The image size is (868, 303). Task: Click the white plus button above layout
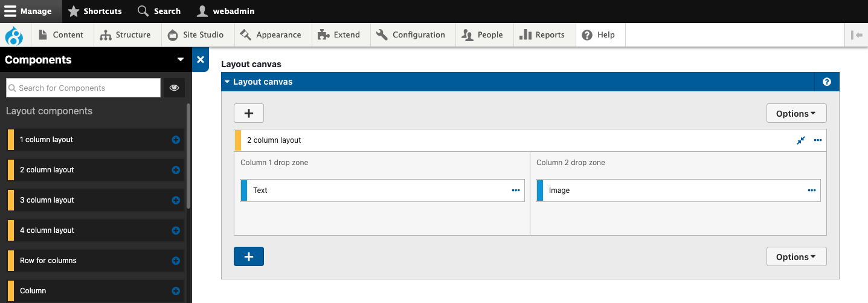(249, 113)
